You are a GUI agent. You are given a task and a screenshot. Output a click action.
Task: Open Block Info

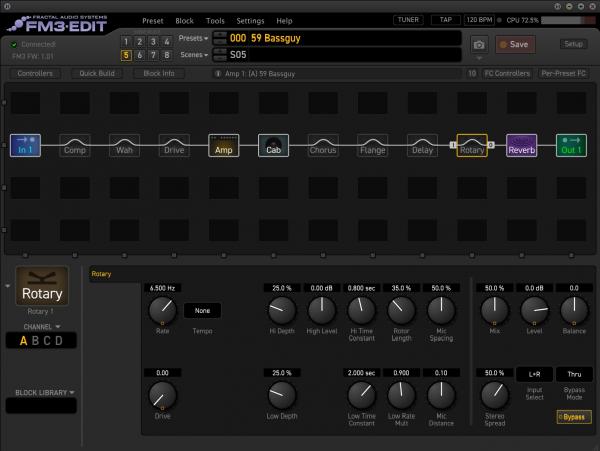(159, 73)
